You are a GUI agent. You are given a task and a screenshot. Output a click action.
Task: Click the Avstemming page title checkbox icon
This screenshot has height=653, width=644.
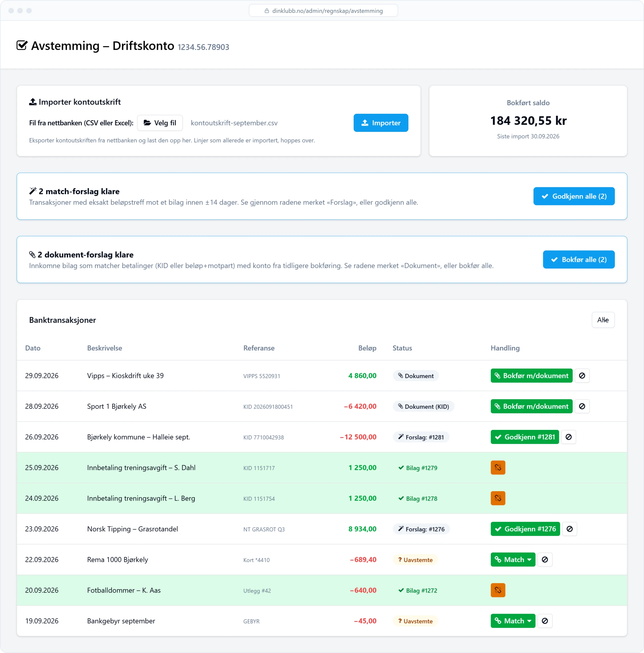pyautogui.click(x=22, y=45)
